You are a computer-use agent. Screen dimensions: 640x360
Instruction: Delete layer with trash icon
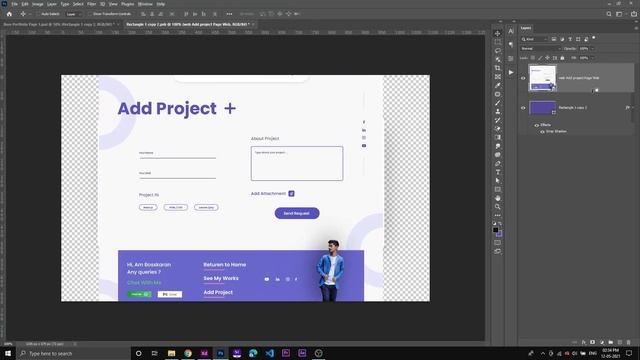[629, 342]
